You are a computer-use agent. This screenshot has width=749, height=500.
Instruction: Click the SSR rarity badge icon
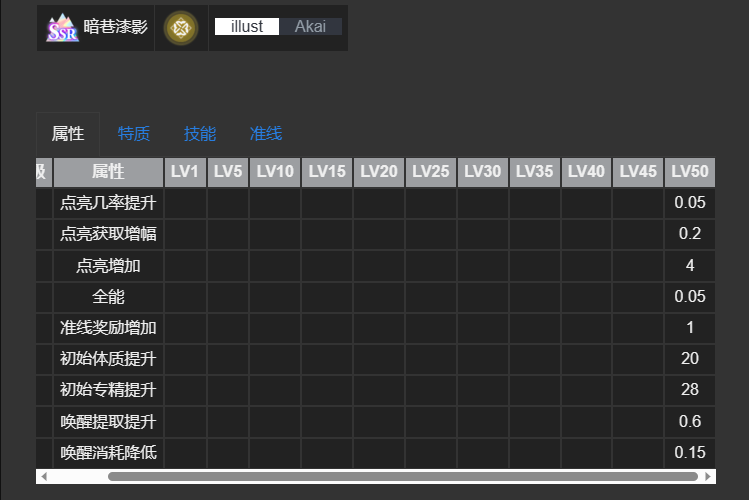[62, 28]
